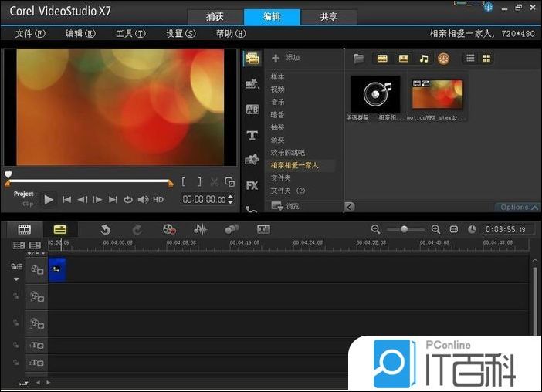The image size is (542, 392).
Task: Expand the Options panel
Action: pyautogui.click(x=519, y=207)
